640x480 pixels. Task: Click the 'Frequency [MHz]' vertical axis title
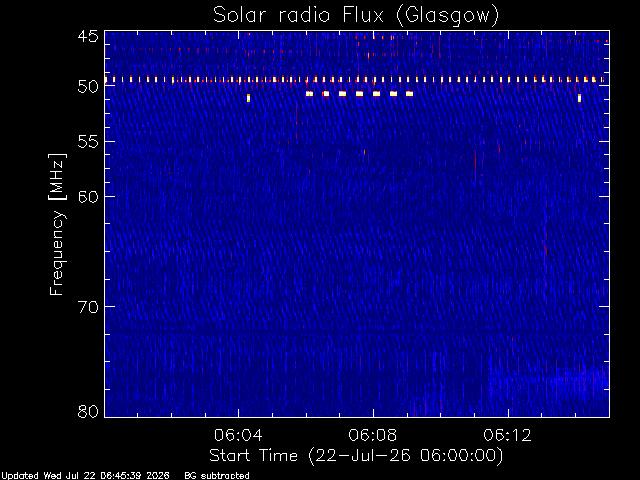(x=57, y=224)
